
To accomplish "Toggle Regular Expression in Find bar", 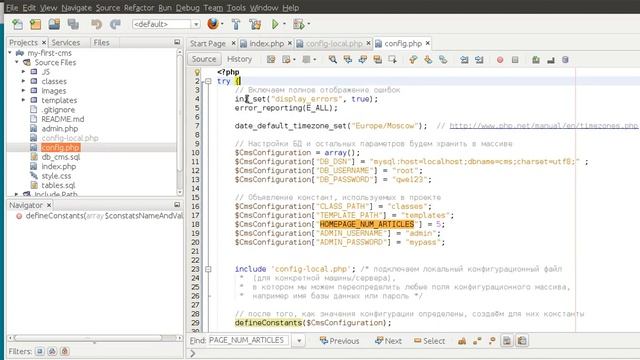I will [492, 341].
